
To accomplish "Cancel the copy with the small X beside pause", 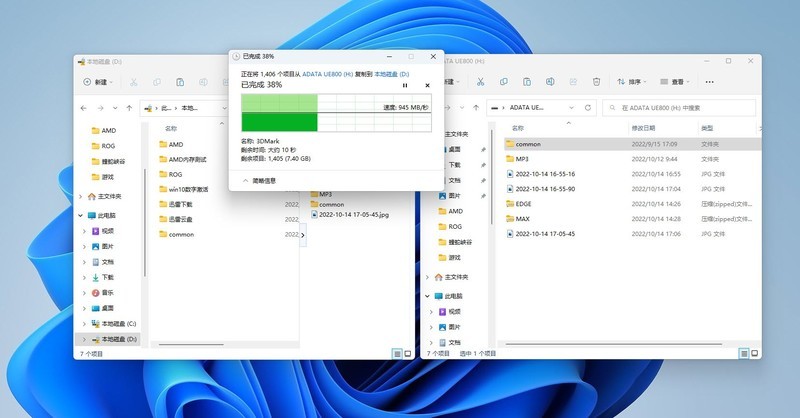I will click(428, 85).
